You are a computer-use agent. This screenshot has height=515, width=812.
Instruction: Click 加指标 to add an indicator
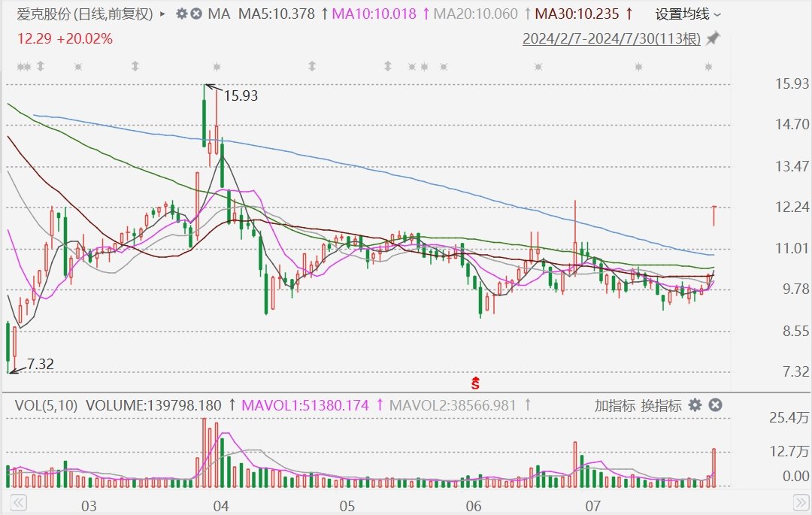tap(614, 406)
